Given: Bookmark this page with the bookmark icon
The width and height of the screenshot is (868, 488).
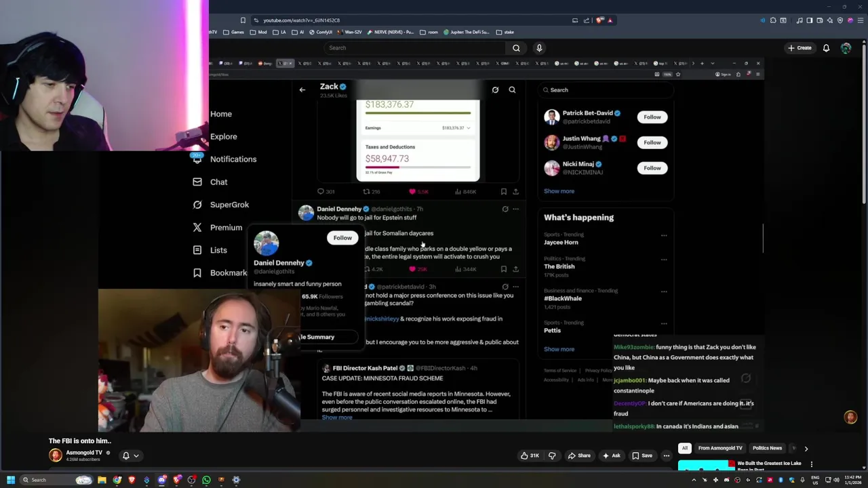Looking at the screenshot, I should 243,20.
